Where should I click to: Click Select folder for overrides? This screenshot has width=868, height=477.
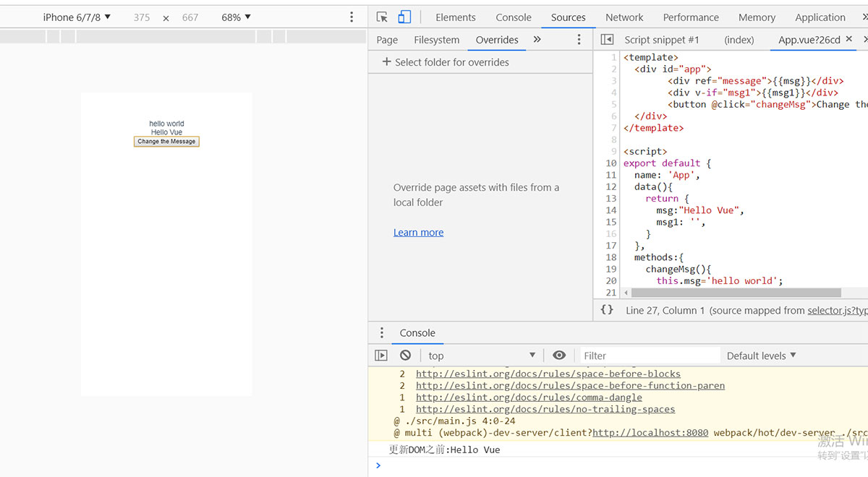click(x=445, y=62)
